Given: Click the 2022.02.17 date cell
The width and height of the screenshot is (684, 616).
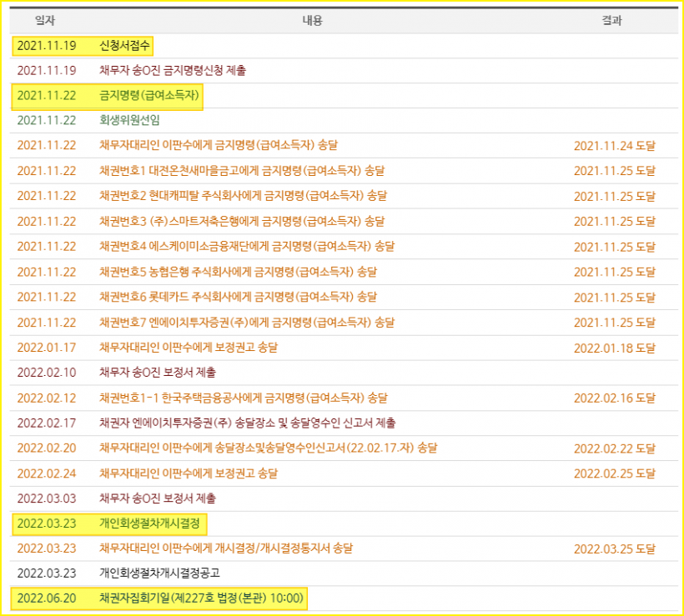Looking at the screenshot, I should [x=47, y=423].
